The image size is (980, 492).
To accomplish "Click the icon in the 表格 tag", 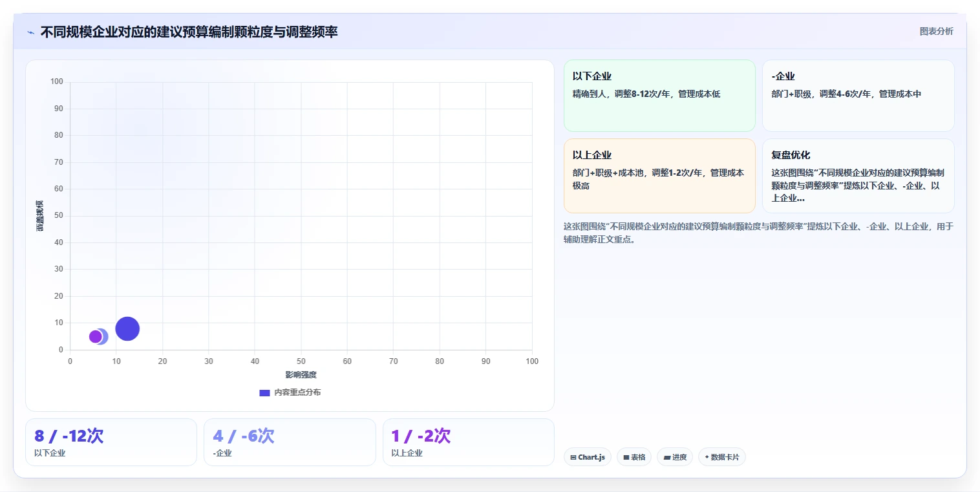I will (x=626, y=457).
